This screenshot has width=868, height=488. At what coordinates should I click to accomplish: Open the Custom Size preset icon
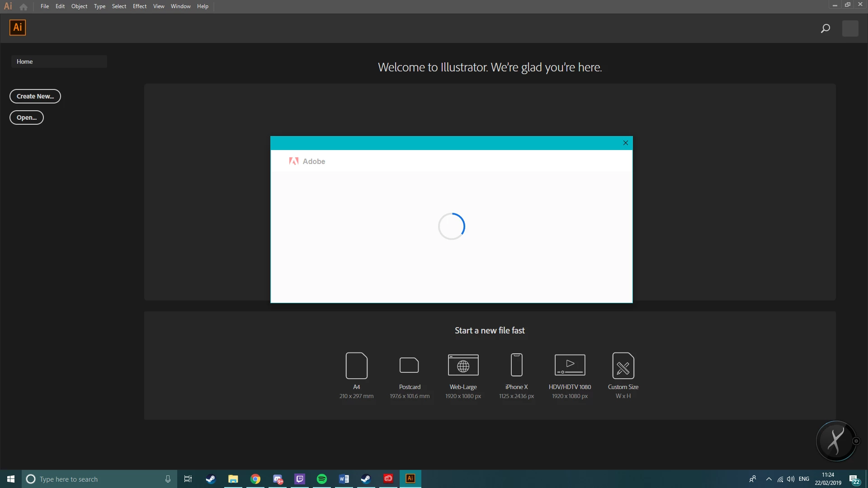coord(623,366)
